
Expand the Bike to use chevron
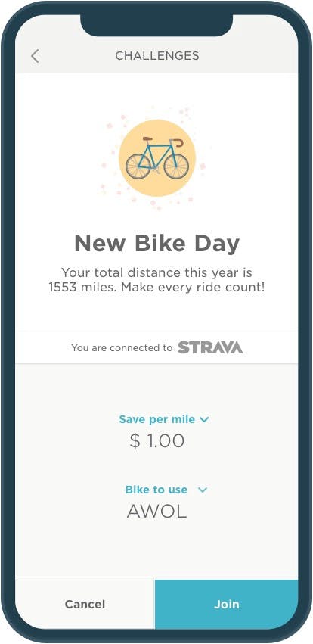203,490
